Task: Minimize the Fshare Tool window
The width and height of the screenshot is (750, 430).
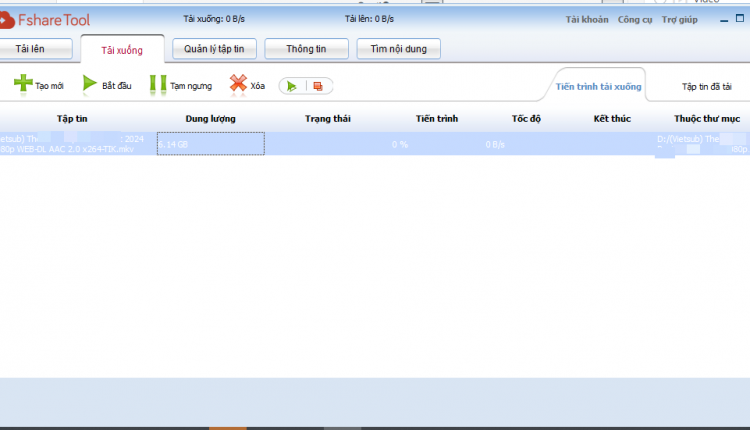Action: 724,20
